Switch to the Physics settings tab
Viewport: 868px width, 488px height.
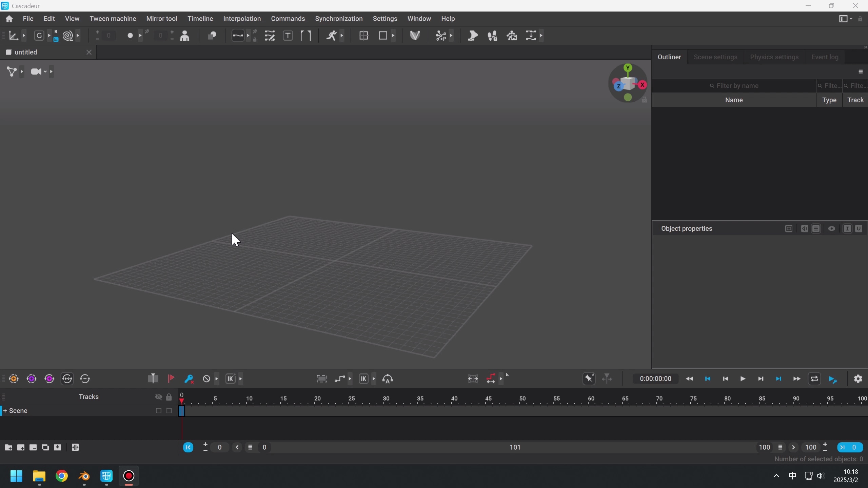[774, 57]
